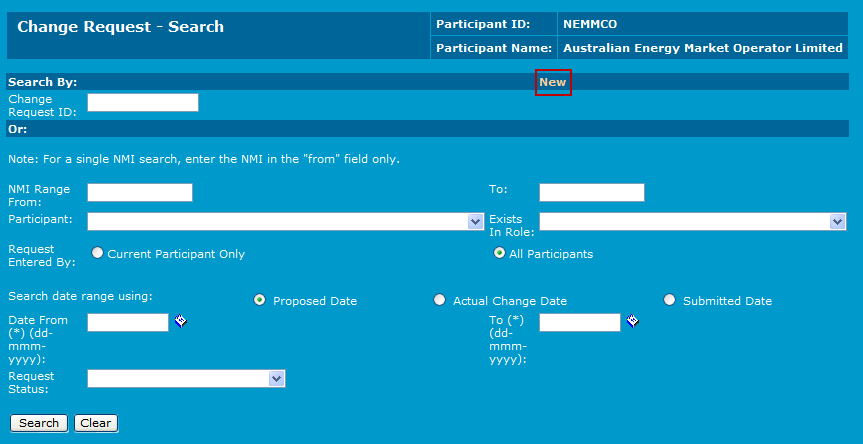This screenshot has height=444, width=863.
Task: Choose Submitted Date radio button
Action: point(670,300)
